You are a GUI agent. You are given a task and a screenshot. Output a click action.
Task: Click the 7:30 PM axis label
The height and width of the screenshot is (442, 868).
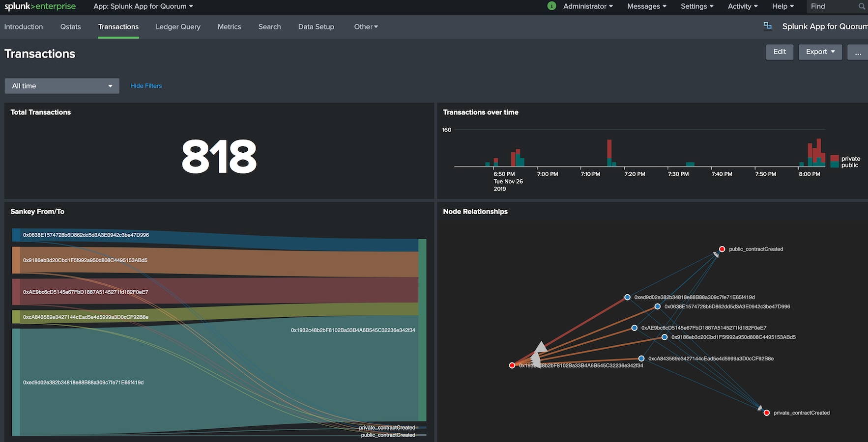(678, 174)
